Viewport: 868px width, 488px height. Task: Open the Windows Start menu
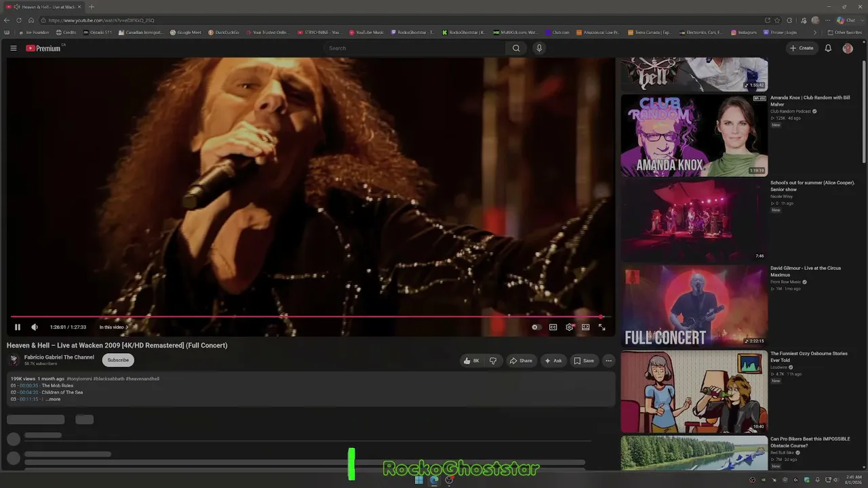point(419,480)
